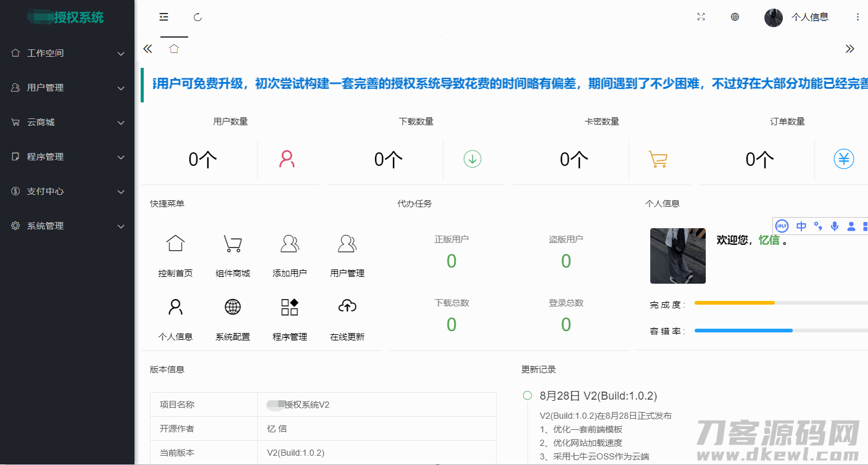This screenshot has height=465, width=868.
Task: Click the refresh page icon
Action: click(197, 17)
